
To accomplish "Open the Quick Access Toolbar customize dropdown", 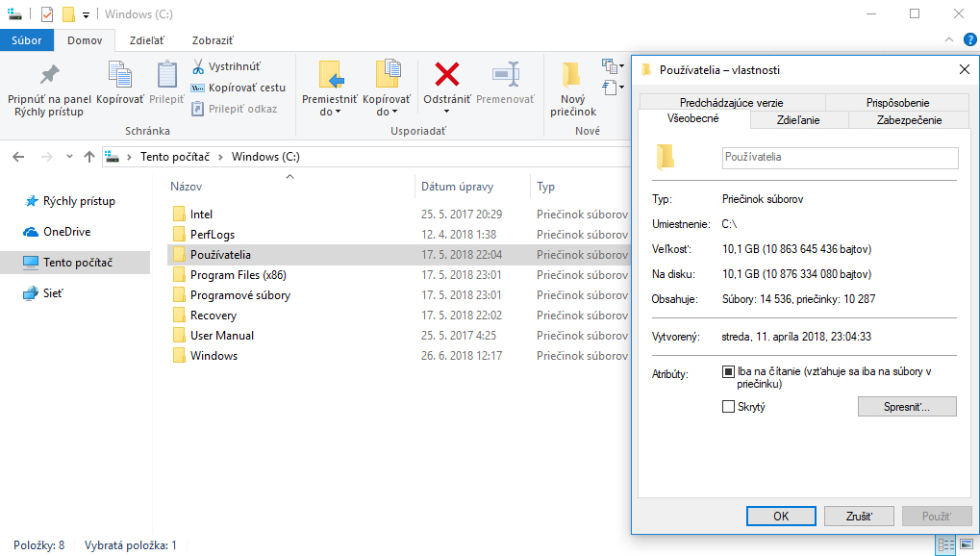I will pos(87,15).
